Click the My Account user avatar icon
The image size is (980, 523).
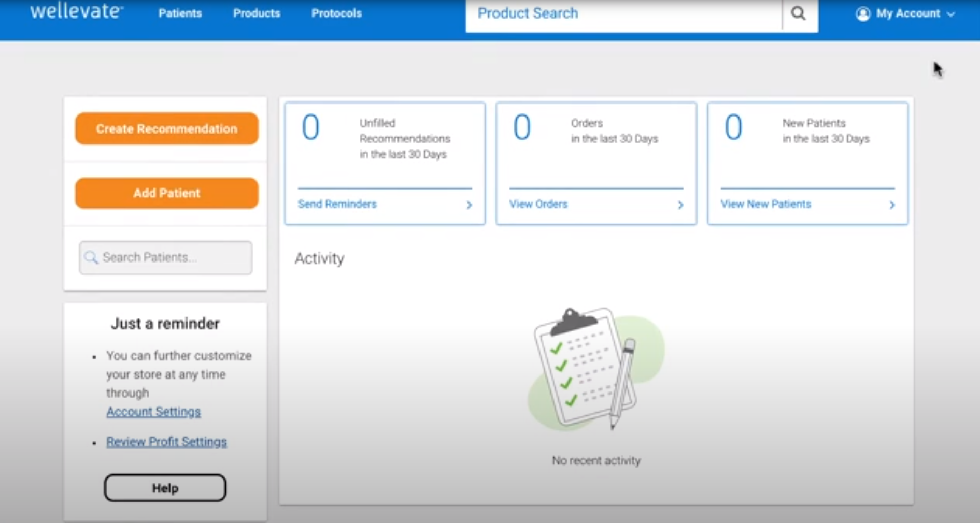click(x=862, y=13)
